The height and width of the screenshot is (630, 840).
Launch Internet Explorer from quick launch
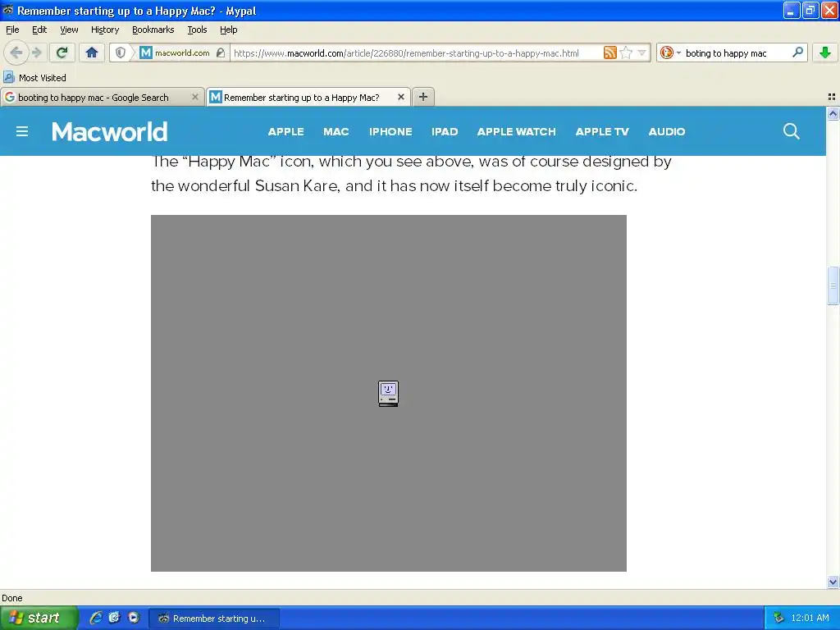pyautogui.click(x=96, y=618)
